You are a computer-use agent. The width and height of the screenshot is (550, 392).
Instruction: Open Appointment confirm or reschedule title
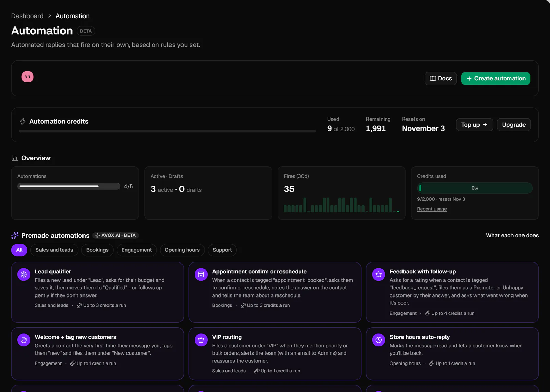[x=259, y=272]
